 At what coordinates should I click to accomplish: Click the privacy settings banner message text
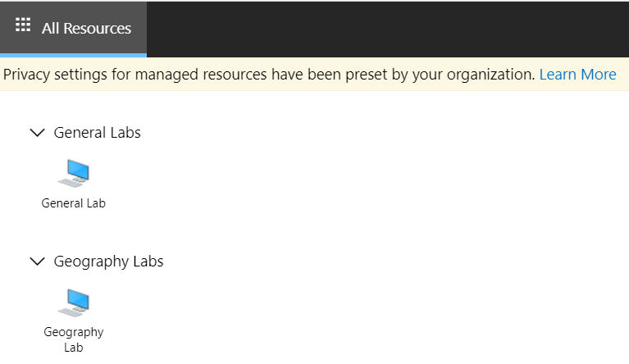point(269,75)
